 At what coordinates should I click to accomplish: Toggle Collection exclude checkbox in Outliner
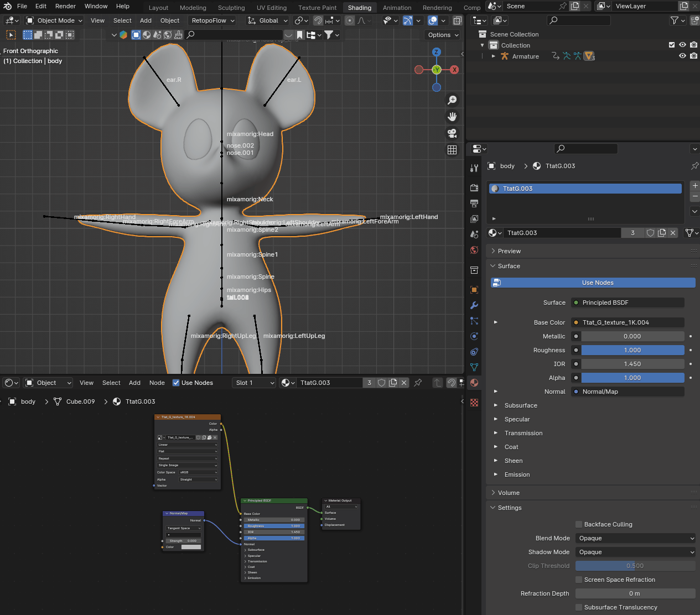[672, 45]
